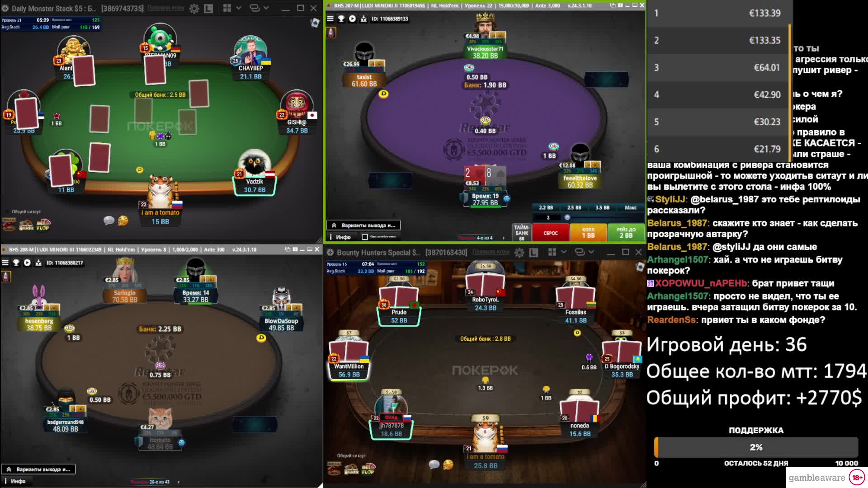The width and height of the screenshot is (868, 488).
Task: Open hamburger menu in LUDI MINORI II table
Action: click(x=330, y=19)
